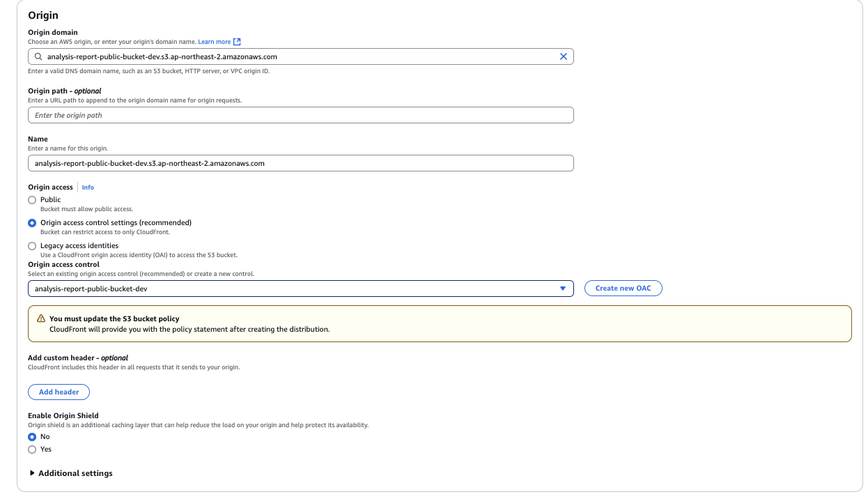Open the Origin access control dropdown
868x499 pixels.
coord(301,289)
